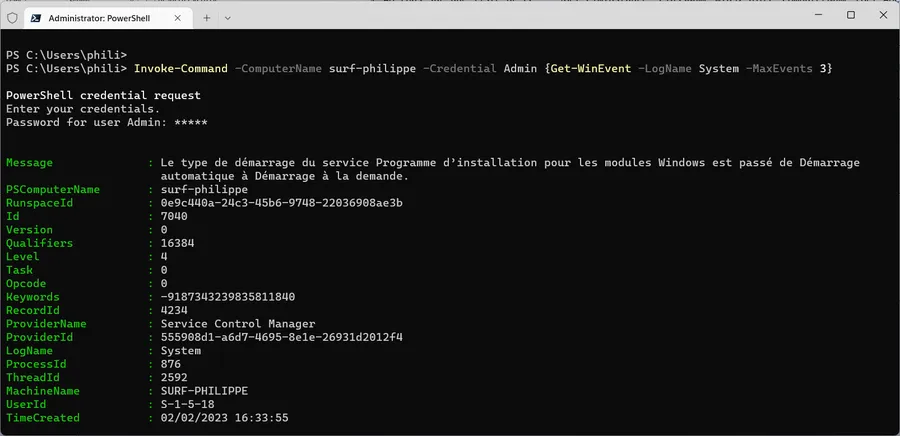Click the TimeCreated timestamp 02/02/2023 16:33:55
900x436 pixels.
click(x=225, y=418)
